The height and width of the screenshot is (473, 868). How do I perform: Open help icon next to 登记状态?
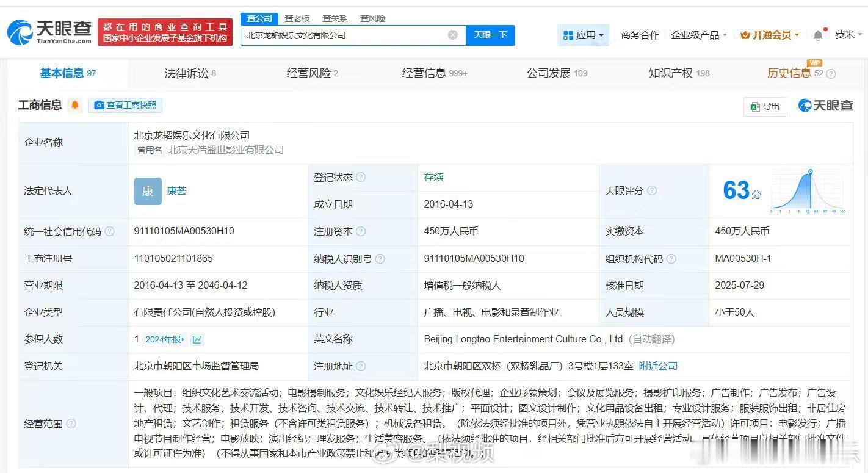(361, 177)
